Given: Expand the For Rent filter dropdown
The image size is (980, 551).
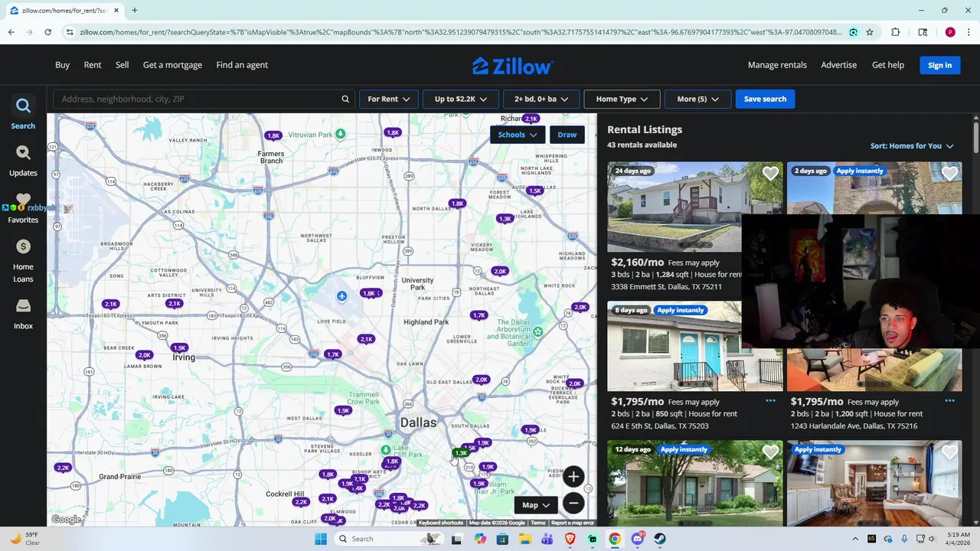Looking at the screenshot, I should click(x=388, y=99).
